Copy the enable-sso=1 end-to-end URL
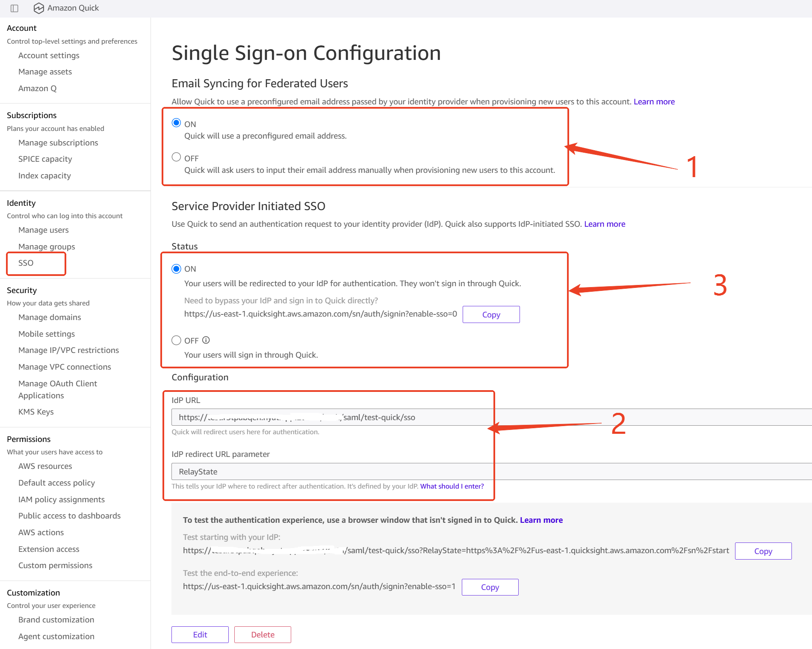Viewport: 812px width, 649px height. click(490, 587)
